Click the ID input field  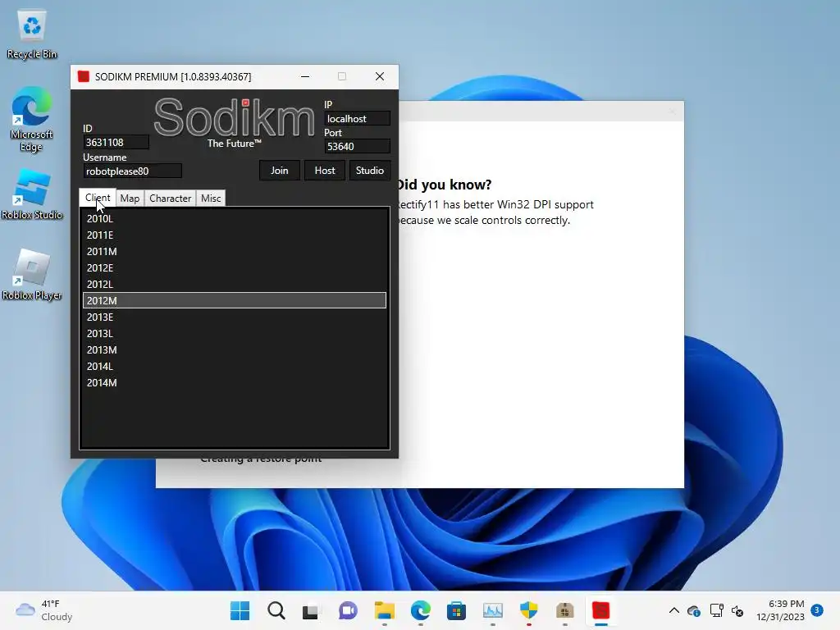click(x=116, y=143)
